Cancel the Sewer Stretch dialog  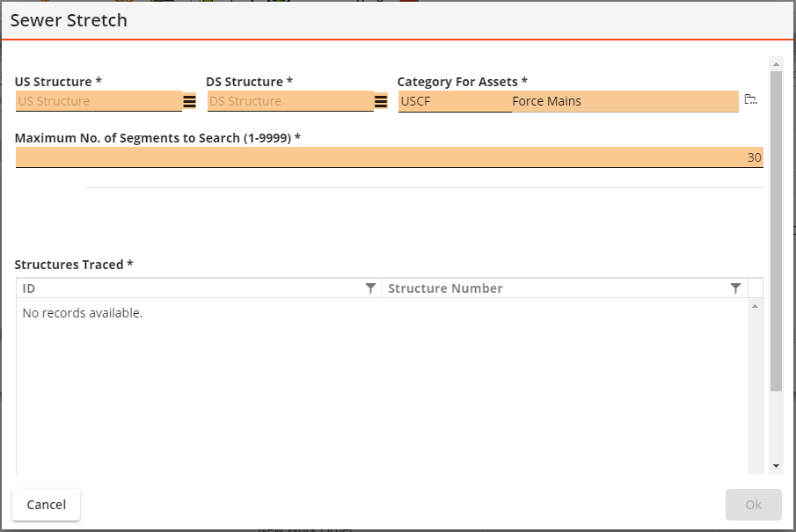(47, 505)
